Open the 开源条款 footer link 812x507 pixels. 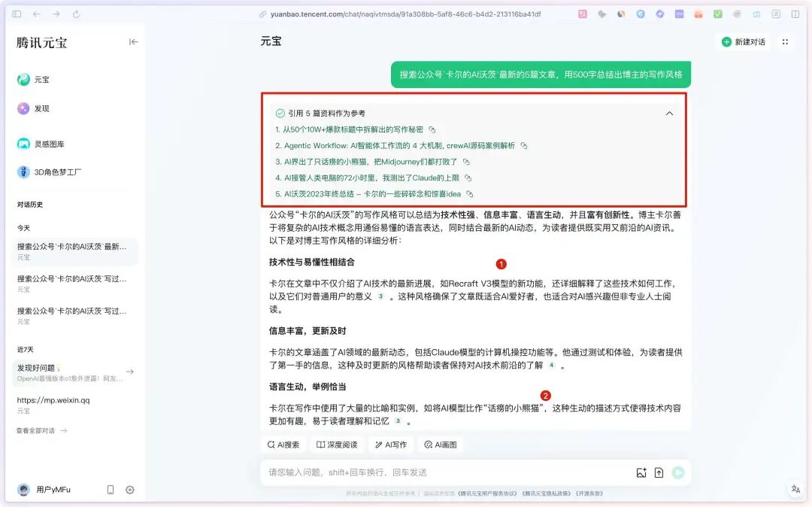(x=589, y=493)
